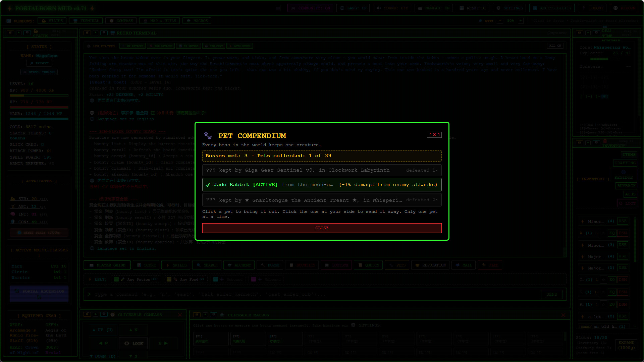Collapse the Retro Terminal panel with up-arrow
The height and width of the screenshot is (362, 644).
point(96,33)
